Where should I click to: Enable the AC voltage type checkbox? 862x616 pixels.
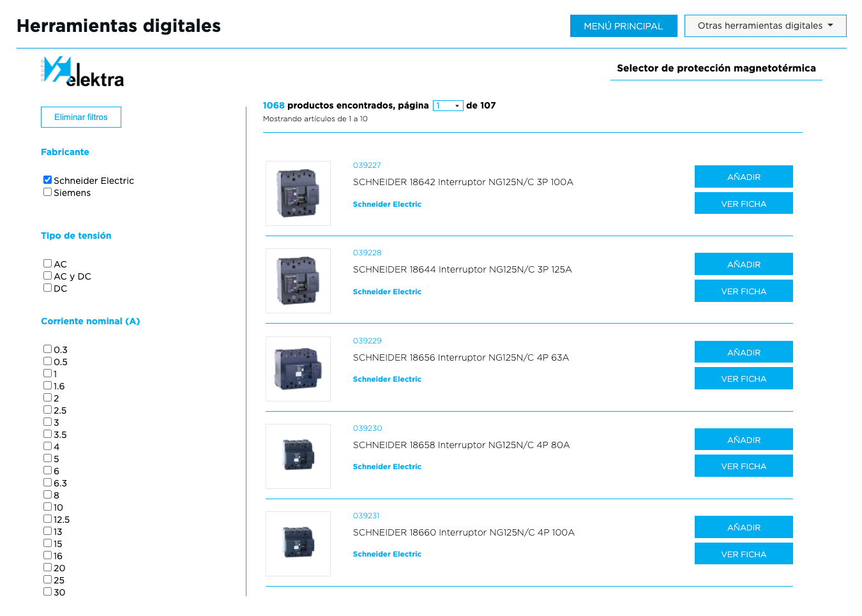pyautogui.click(x=47, y=264)
